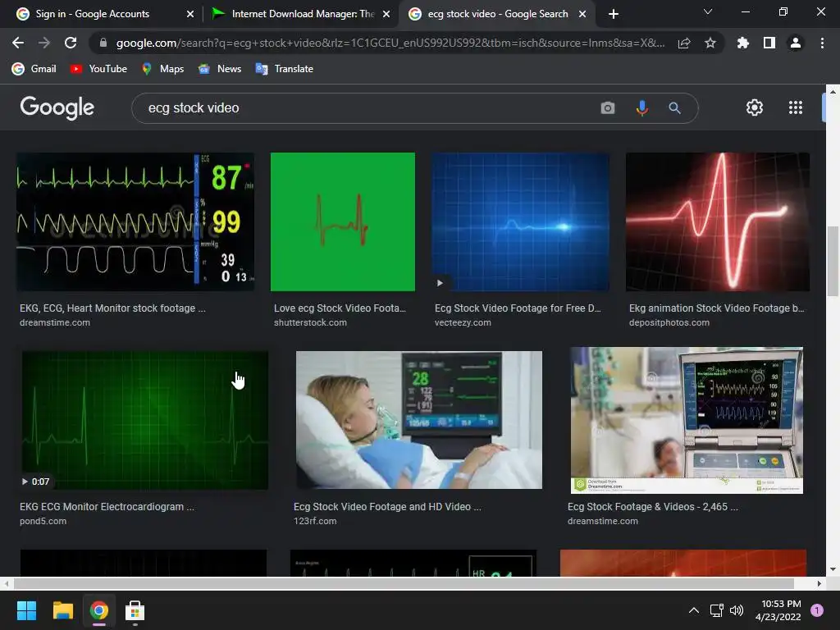Open the YouTube bookmark
The width and height of the screenshot is (840, 630).
(98, 69)
